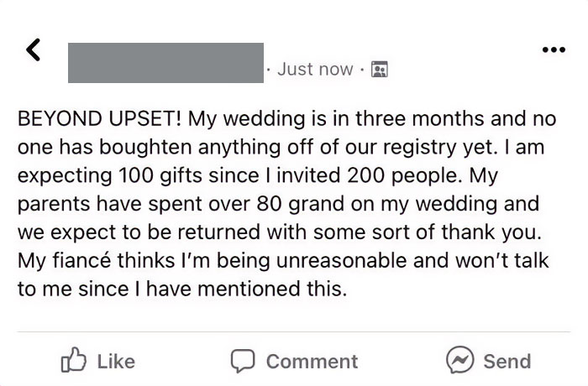Click the friends audience privacy icon

379,70
